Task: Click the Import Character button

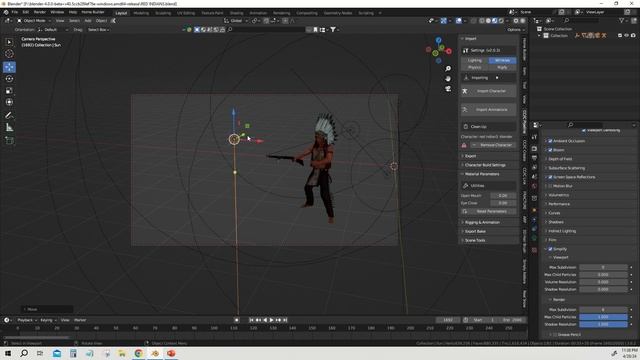Action: point(489,91)
